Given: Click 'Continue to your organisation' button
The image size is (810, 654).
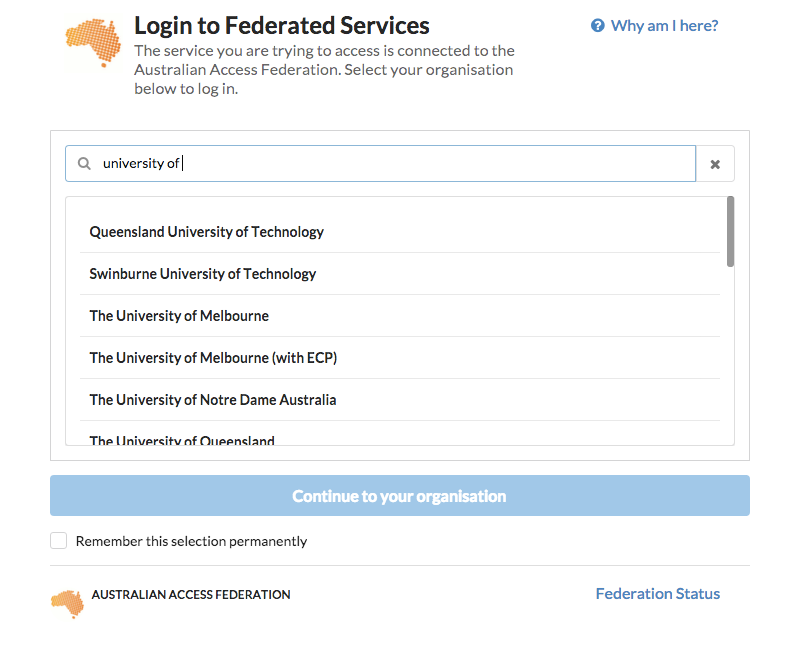Looking at the screenshot, I should (x=400, y=495).
